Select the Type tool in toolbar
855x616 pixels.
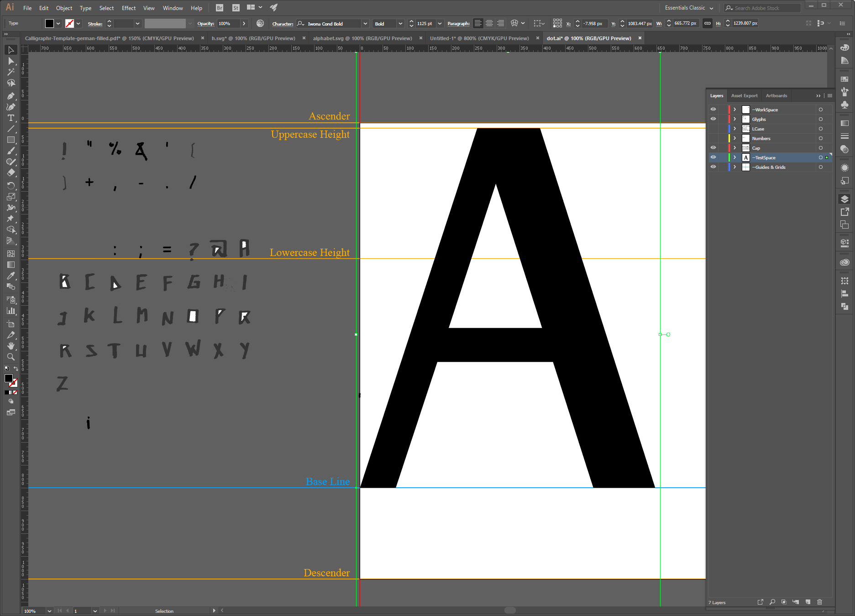pyautogui.click(x=11, y=118)
